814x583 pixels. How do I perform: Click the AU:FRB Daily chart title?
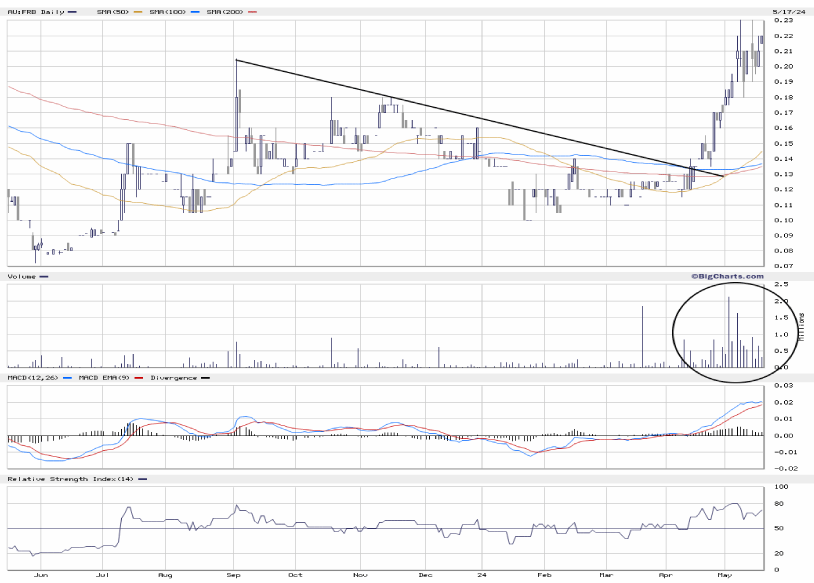34,11
